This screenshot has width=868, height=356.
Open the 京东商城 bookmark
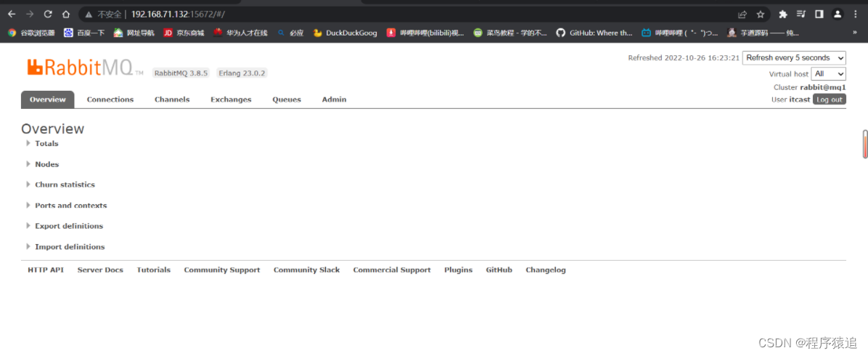(184, 33)
